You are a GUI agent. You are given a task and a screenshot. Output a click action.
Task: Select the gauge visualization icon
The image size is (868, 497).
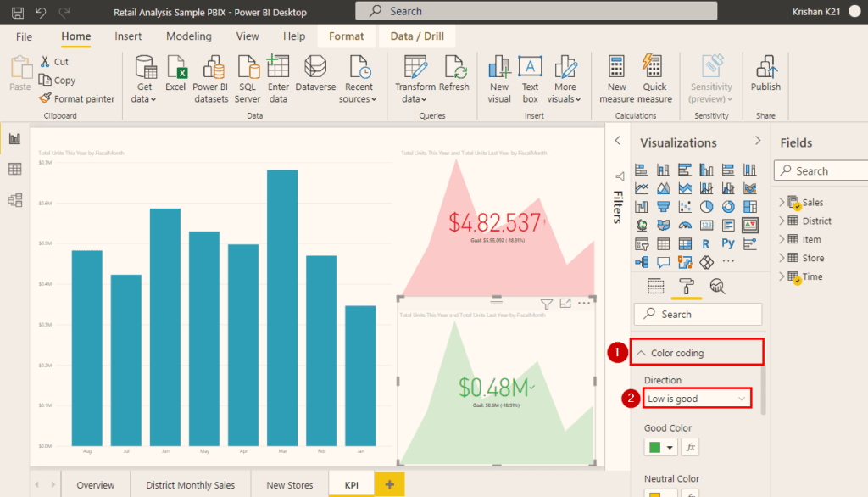685,225
